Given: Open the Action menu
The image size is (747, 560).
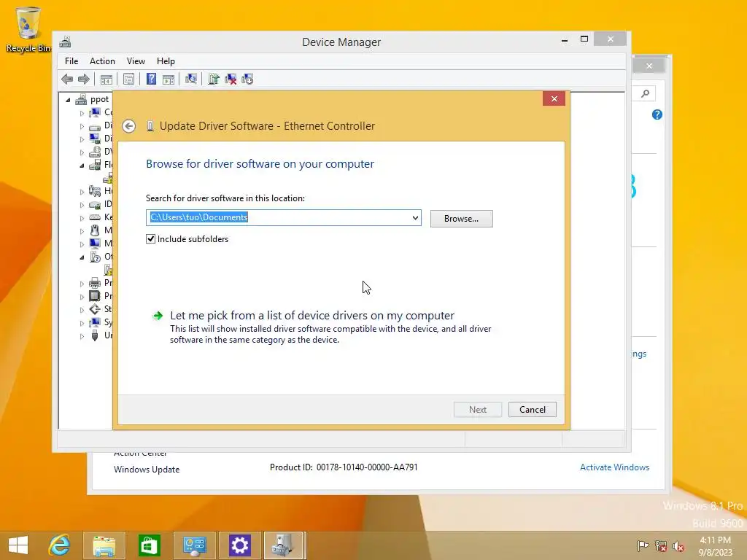Looking at the screenshot, I should pyautogui.click(x=102, y=61).
